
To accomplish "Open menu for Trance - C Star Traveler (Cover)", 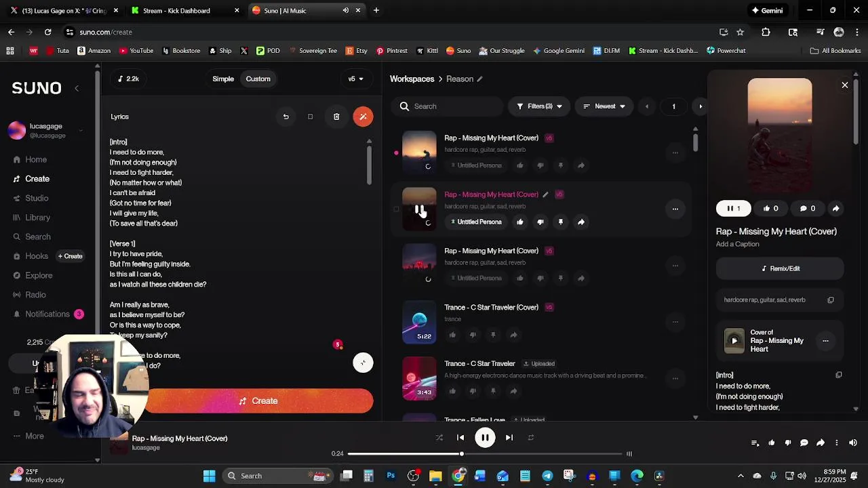I will 675,322.
